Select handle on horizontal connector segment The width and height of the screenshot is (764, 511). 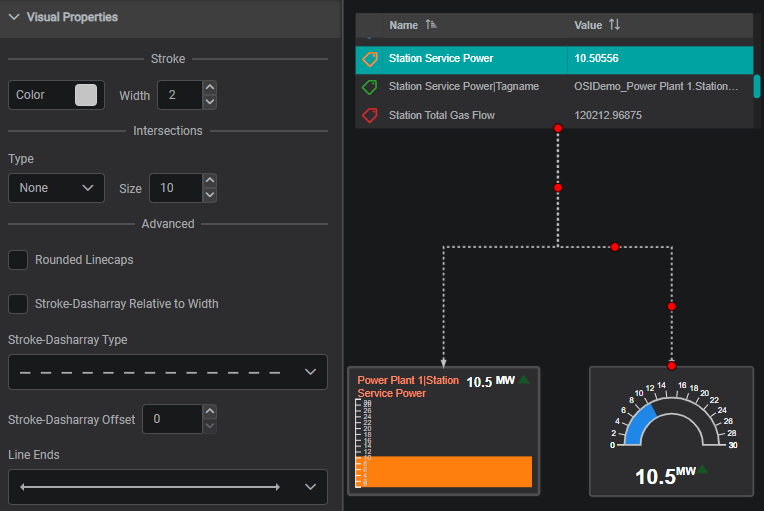tap(615, 247)
